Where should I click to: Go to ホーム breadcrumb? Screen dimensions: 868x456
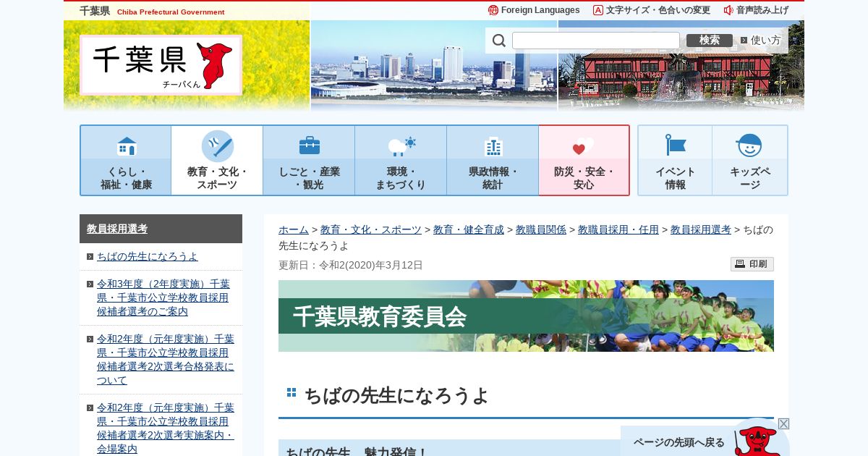(294, 229)
